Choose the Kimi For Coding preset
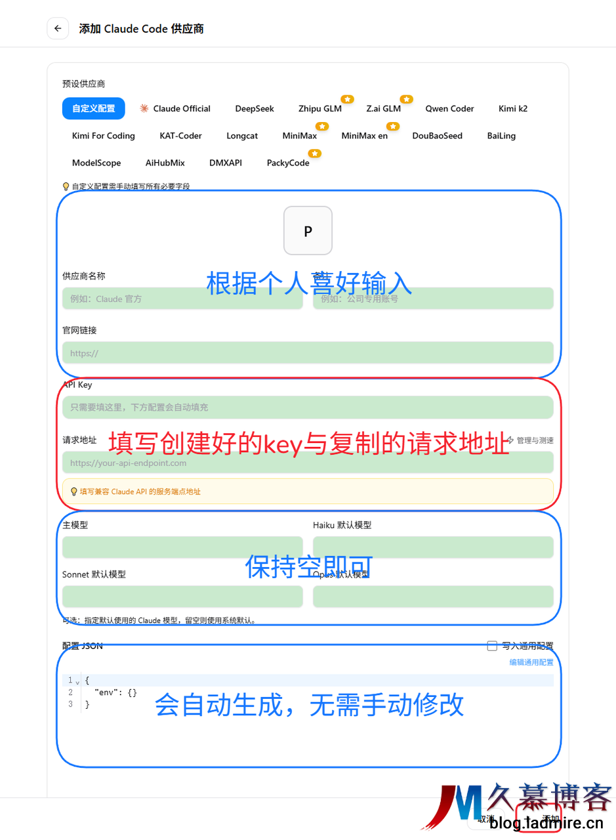 tap(104, 136)
